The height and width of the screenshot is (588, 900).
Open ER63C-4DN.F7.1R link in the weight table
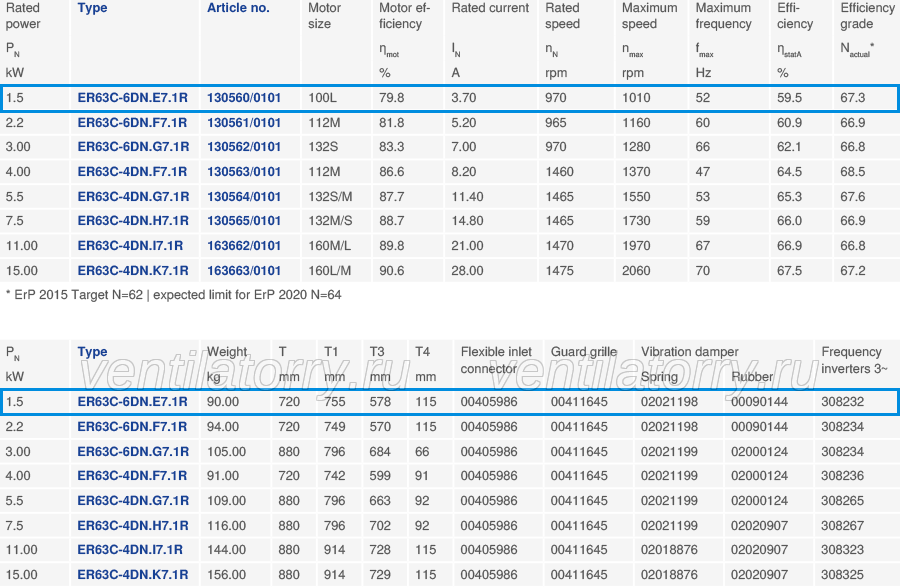(133, 476)
